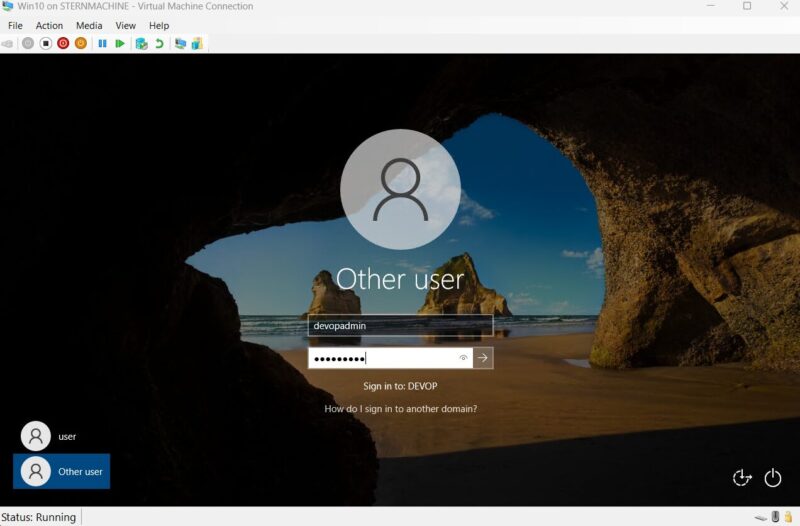Viewport: 800px width, 526px height.
Task: Open the File menu
Action: tap(15, 26)
